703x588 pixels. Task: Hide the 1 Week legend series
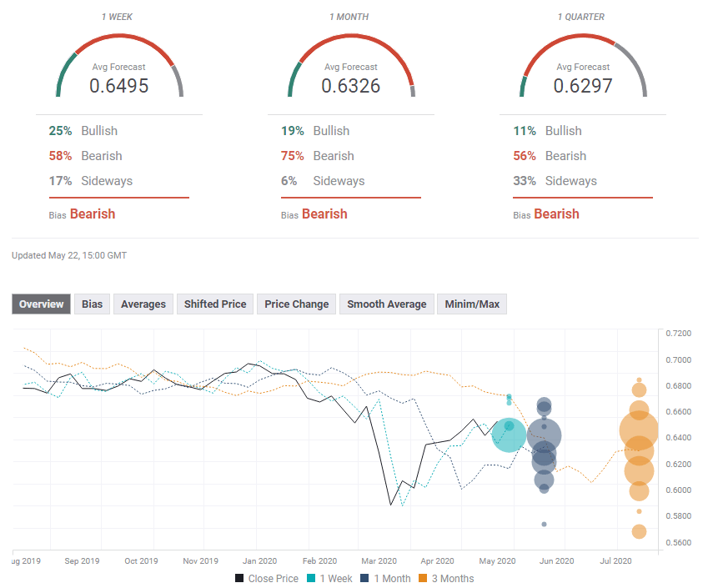pos(329,578)
